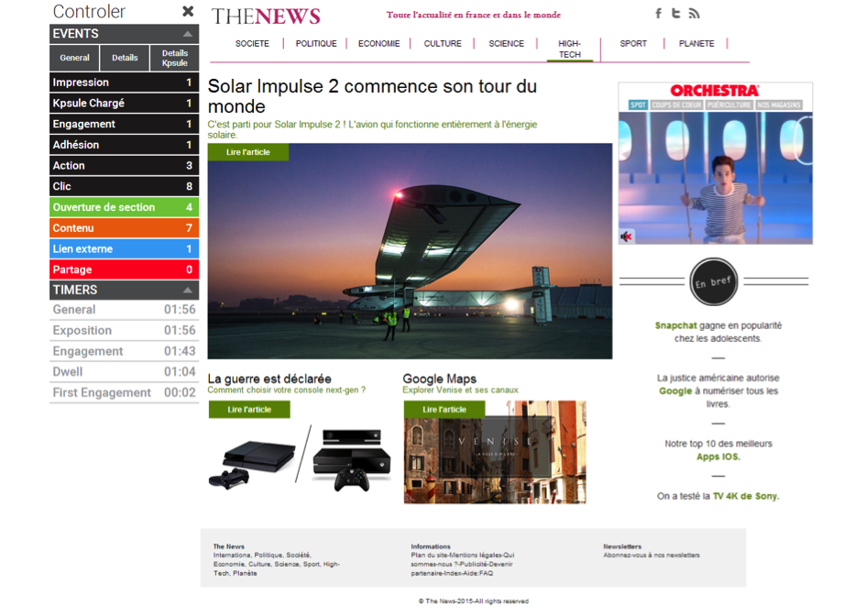Select the Ouverture de section event row
The image size is (866, 616).
(x=124, y=207)
